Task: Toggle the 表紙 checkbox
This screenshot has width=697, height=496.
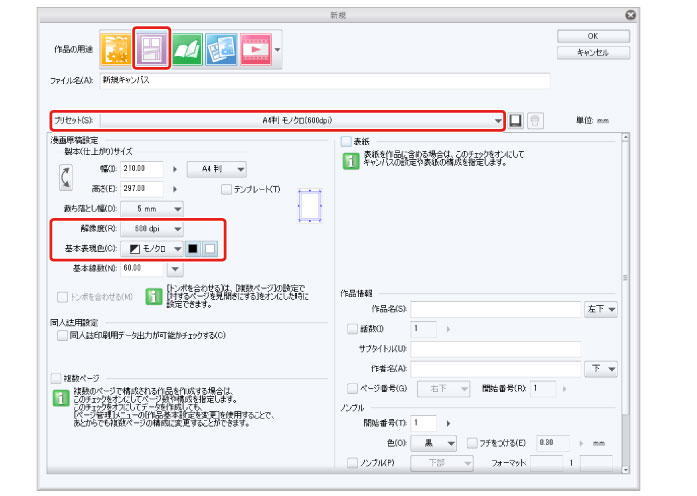Action: [346, 141]
